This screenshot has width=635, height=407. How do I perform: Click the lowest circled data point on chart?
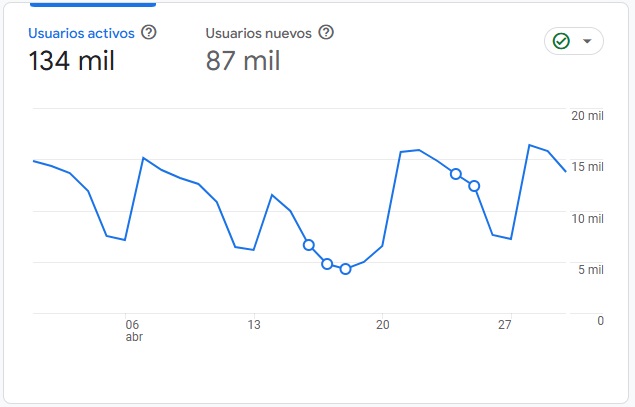(x=345, y=269)
